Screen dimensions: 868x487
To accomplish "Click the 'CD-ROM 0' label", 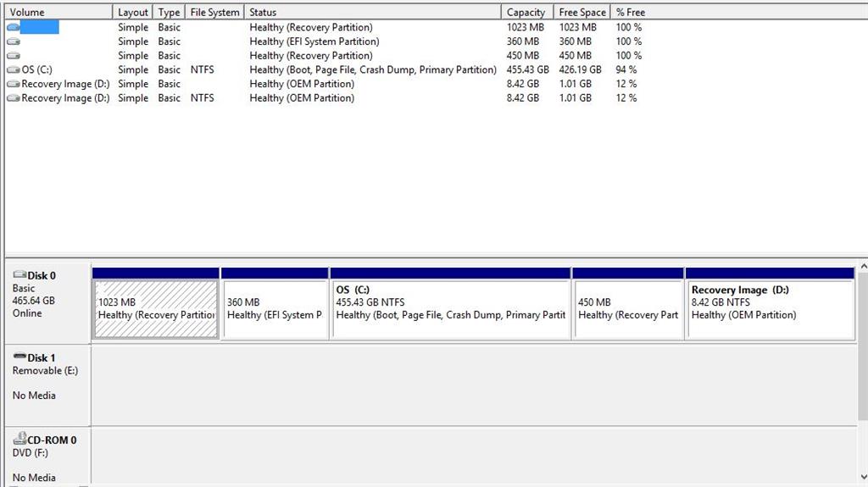I will (x=52, y=440).
